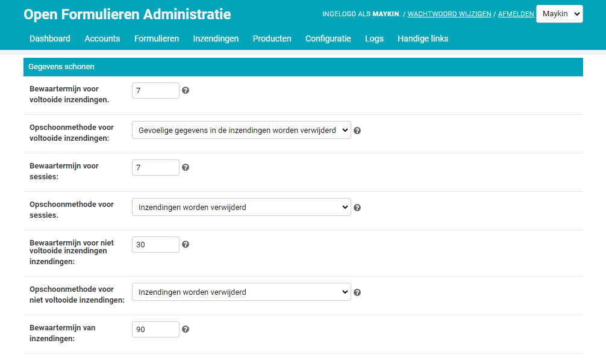Open the Configuratie menu
The width and height of the screenshot is (606, 364).
[328, 39]
